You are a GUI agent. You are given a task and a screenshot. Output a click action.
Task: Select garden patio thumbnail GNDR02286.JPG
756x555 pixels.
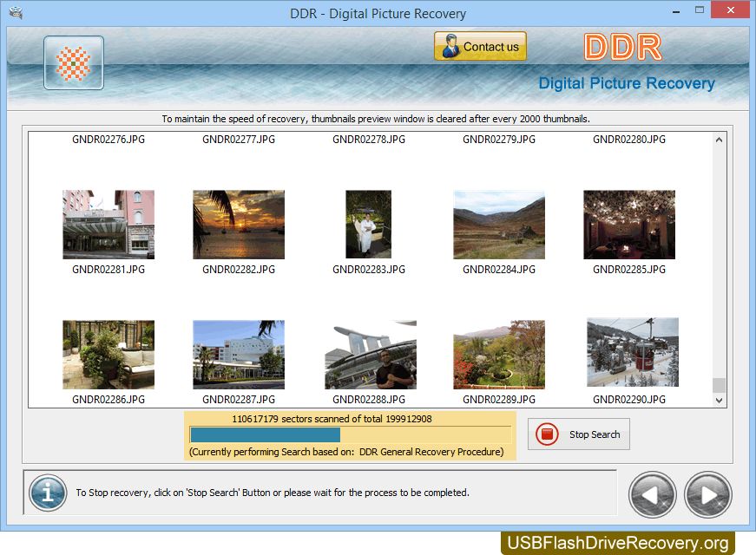pyautogui.click(x=108, y=355)
